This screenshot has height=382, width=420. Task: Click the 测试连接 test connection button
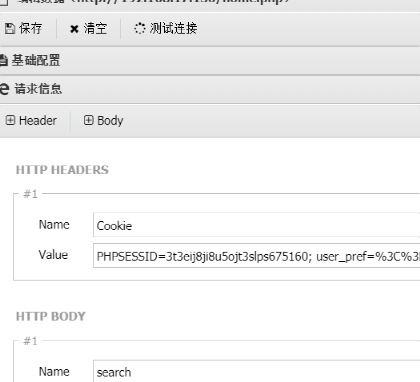pyautogui.click(x=166, y=29)
